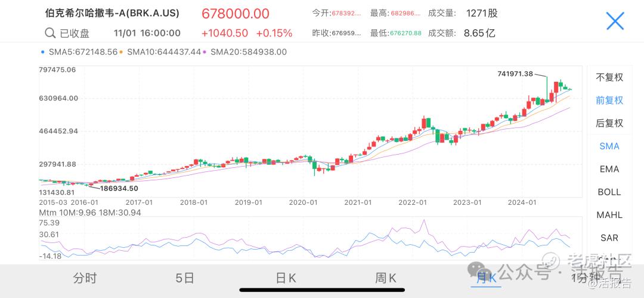644x298 pixels.
Task: Click the 741971.38 high price label
Action: pos(515,74)
